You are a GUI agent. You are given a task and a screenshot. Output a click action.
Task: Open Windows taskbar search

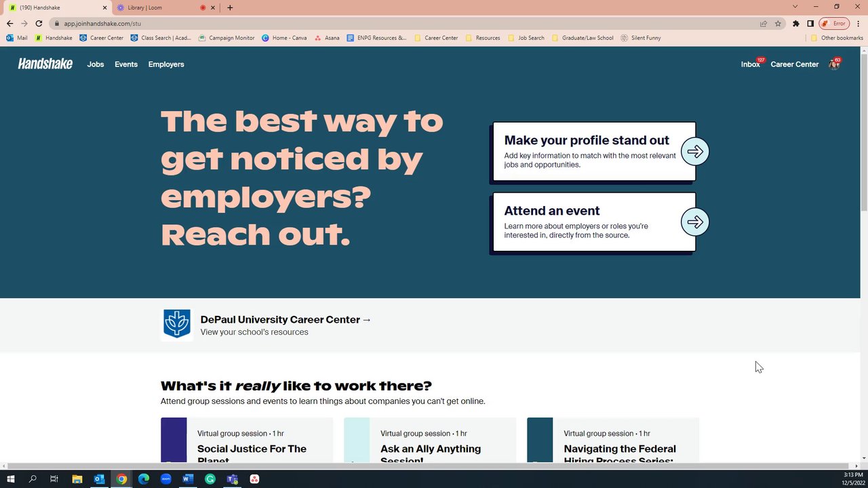click(x=33, y=479)
